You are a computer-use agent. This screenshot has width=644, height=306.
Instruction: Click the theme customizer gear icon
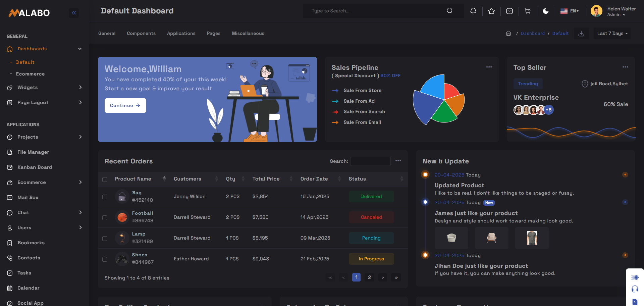pos(635,277)
